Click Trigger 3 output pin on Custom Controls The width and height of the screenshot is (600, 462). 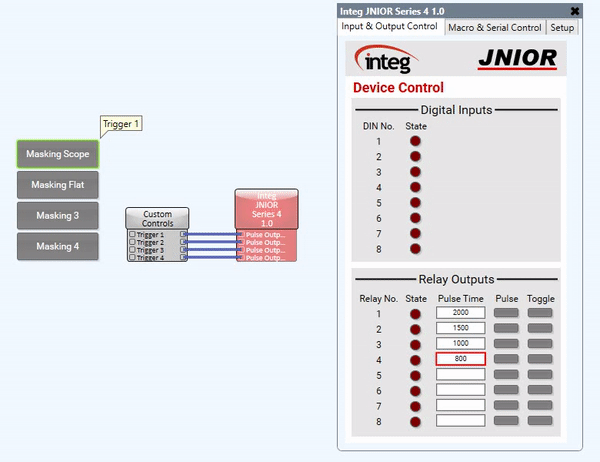pos(183,249)
